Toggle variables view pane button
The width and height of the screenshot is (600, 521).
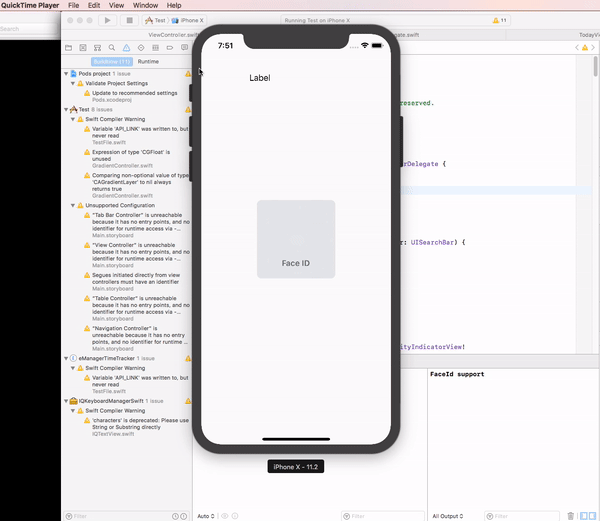point(584,516)
